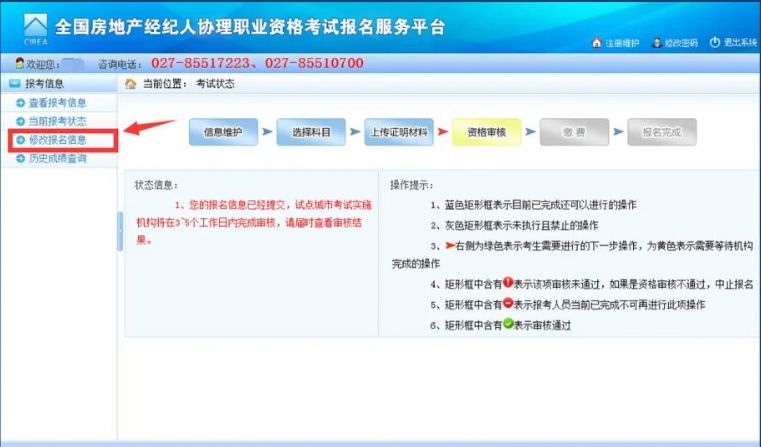This screenshot has height=447, width=761.
Task: Click the arrow icon beside 当前报考状态
Action: coord(20,121)
